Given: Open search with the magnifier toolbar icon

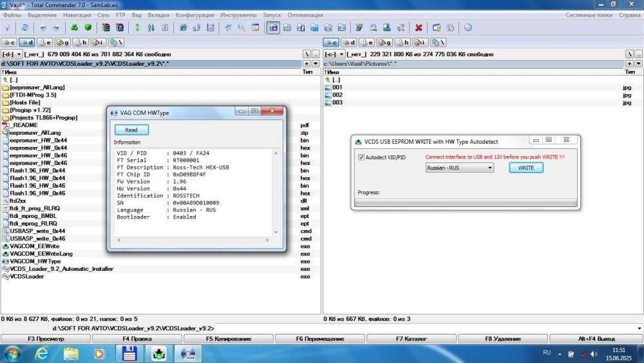Looking at the screenshot, I should [x=241, y=28].
